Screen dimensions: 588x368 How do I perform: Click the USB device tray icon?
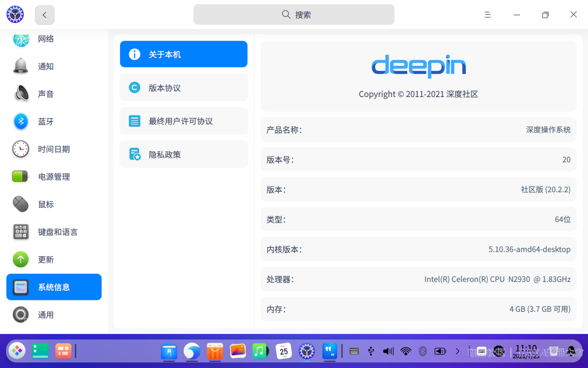click(371, 351)
